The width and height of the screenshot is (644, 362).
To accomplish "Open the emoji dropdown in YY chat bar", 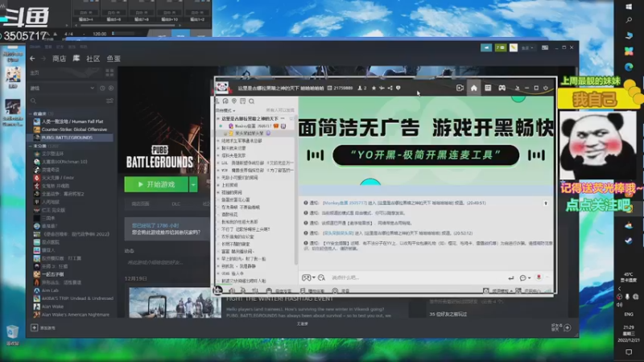I will [x=525, y=278].
